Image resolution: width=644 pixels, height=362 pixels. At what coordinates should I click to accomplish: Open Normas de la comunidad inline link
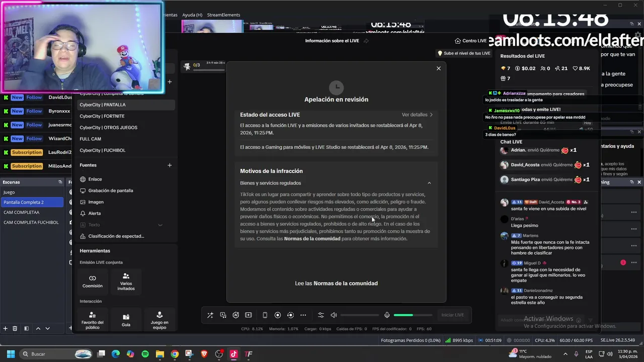click(x=312, y=239)
